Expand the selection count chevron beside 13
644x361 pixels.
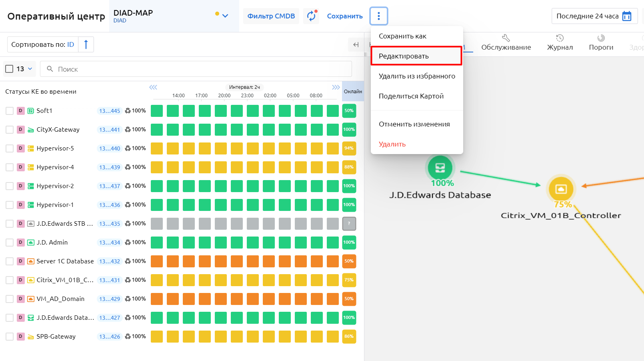30,69
